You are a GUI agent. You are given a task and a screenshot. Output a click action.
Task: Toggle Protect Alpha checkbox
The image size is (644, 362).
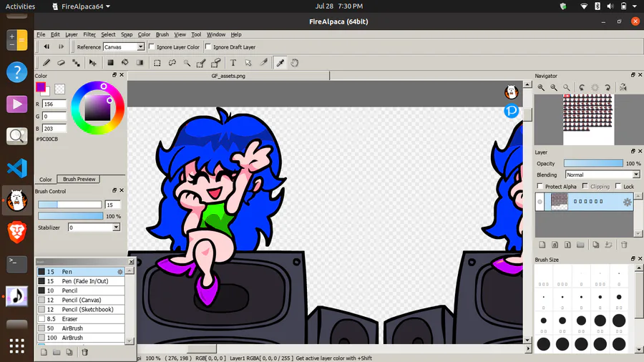pyautogui.click(x=540, y=186)
